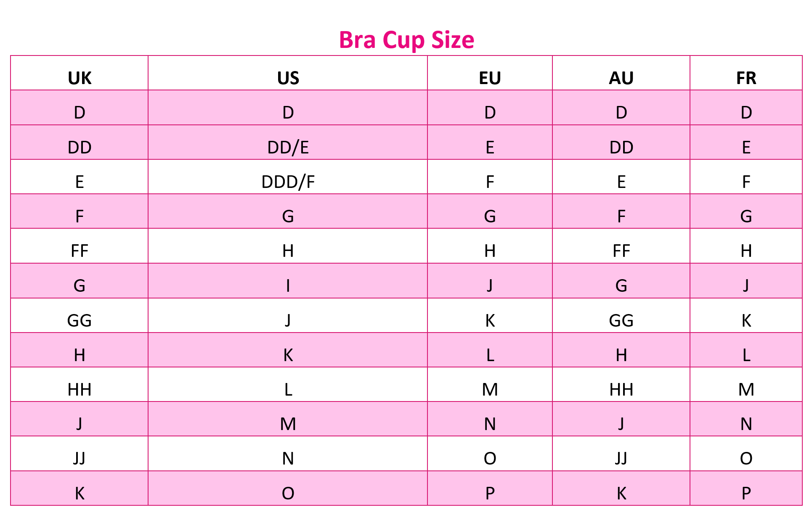Click the FF cell in UK column
Image resolution: width=812 pixels, height=515 pixels.
pos(80,251)
